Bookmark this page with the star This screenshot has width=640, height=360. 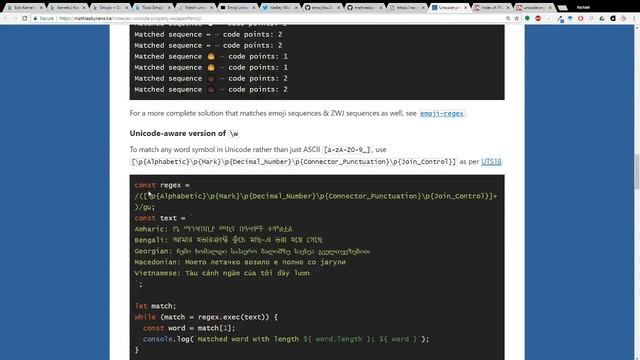click(x=516, y=18)
